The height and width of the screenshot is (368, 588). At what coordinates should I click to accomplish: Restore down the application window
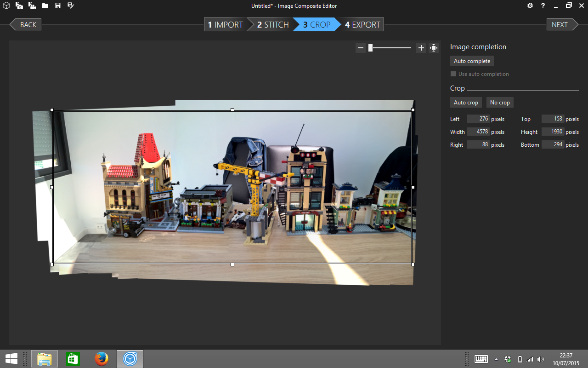[569, 6]
